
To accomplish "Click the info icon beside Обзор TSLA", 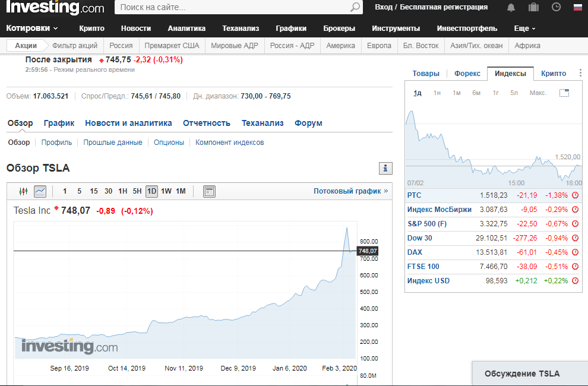I will pyautogui.click(x=385, y=169).
